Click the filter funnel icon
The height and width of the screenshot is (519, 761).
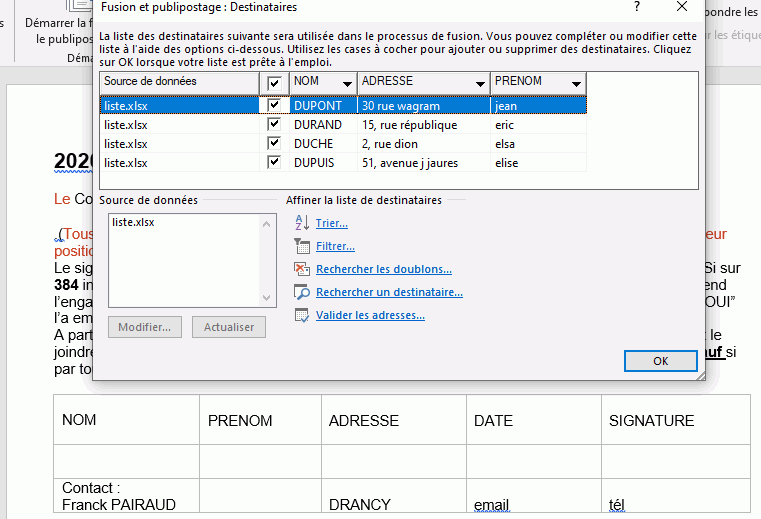pos(302,246)
